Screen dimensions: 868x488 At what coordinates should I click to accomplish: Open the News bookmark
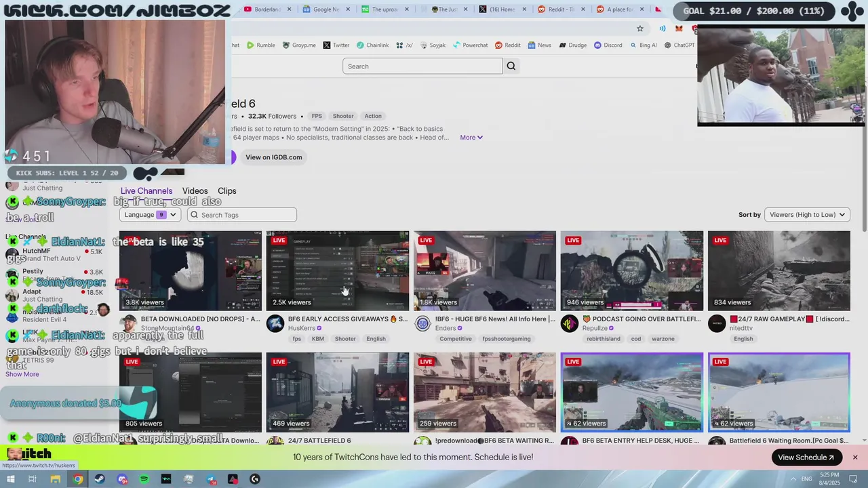coord(539,45)
